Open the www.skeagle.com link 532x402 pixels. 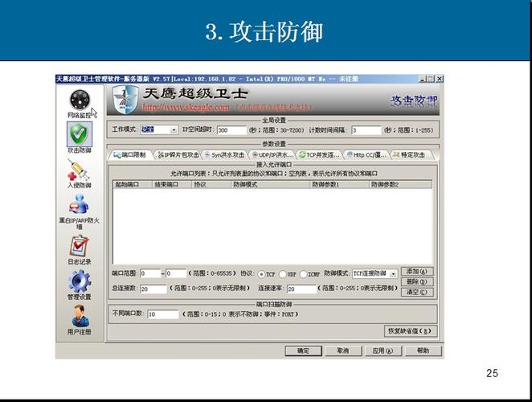click(x=186, y=107)
